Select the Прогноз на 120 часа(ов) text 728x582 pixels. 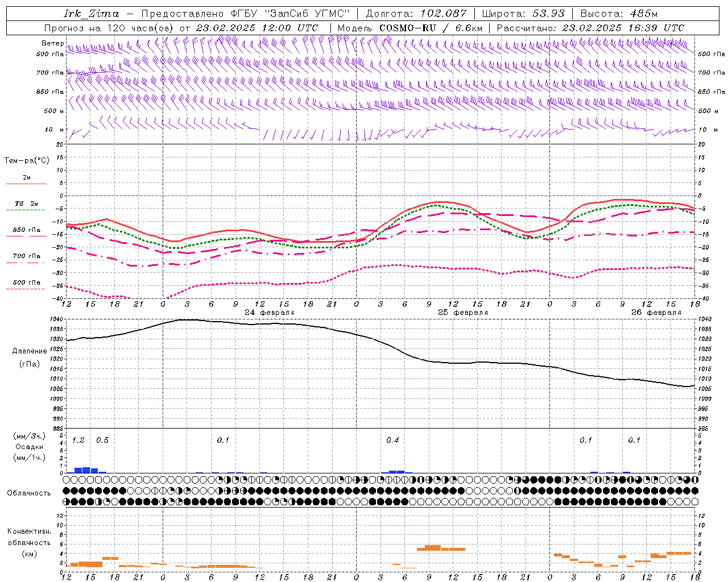point(110,28)
